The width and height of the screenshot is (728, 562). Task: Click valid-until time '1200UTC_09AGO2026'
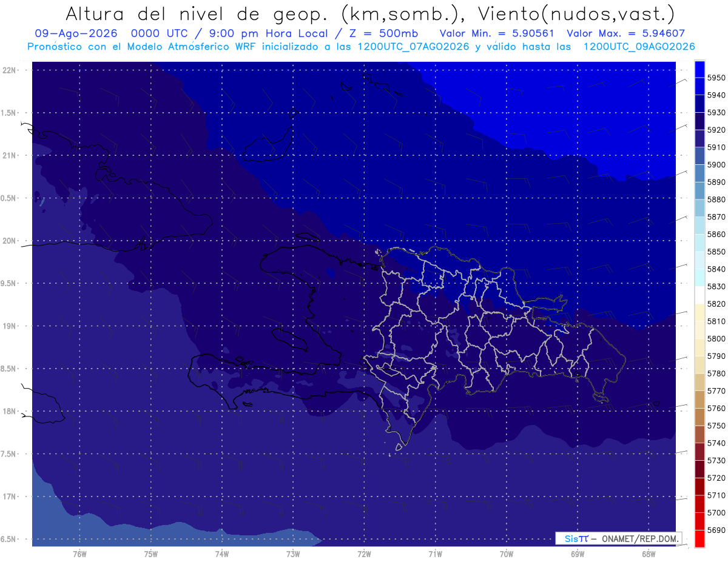point(639,47)
